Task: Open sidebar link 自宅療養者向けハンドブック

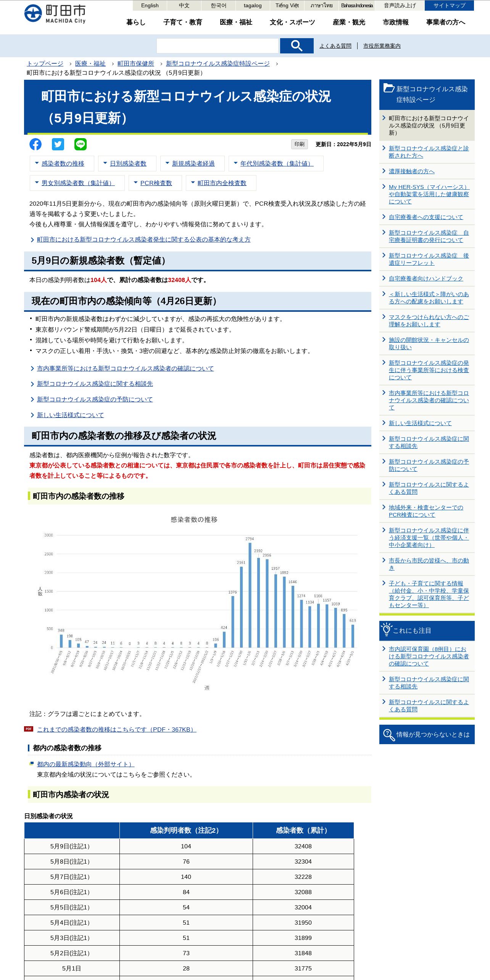Action: pyautogui.click(x=426, y=279)
